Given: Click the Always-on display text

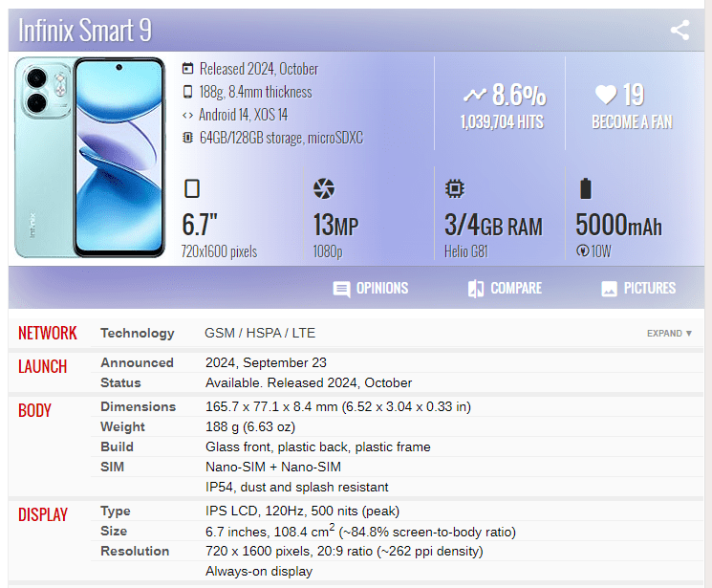Looking at the screenshot, I should point(259,571).
